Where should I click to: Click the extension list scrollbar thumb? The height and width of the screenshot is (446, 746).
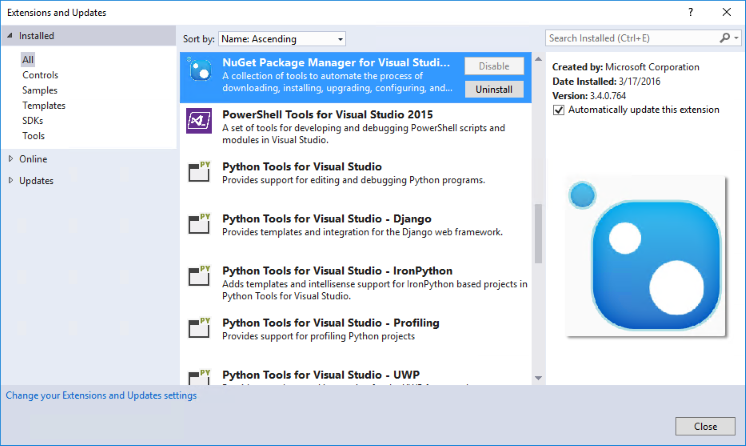[538, 233]
